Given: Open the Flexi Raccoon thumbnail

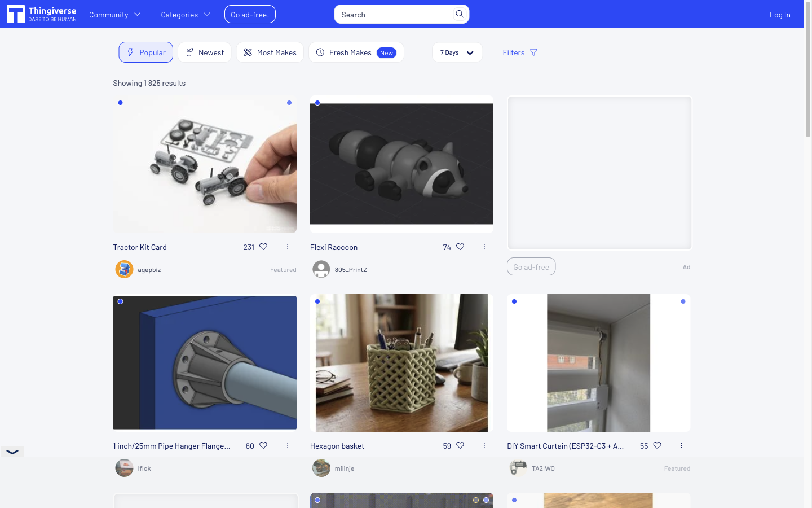Looking at the screenshot, I should (401, 164).
